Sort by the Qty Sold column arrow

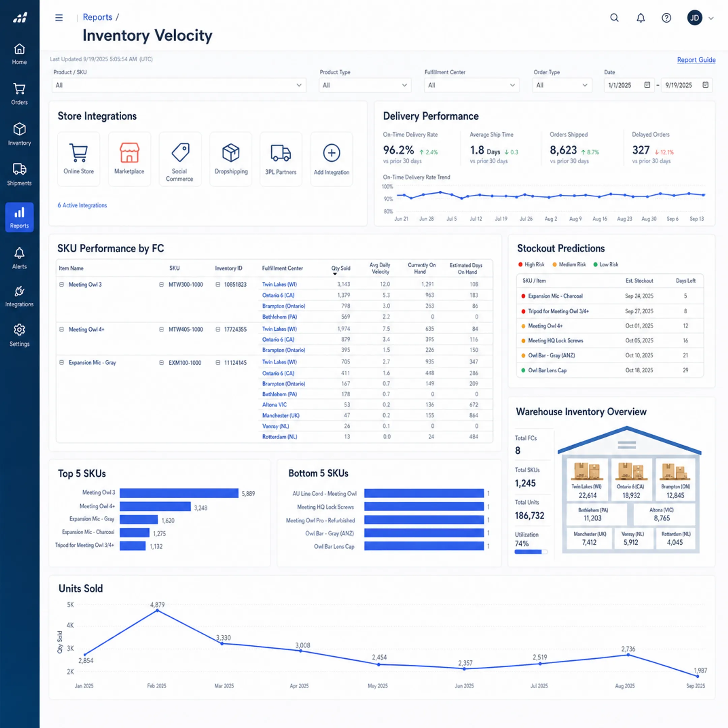click(x=335, y=274)
